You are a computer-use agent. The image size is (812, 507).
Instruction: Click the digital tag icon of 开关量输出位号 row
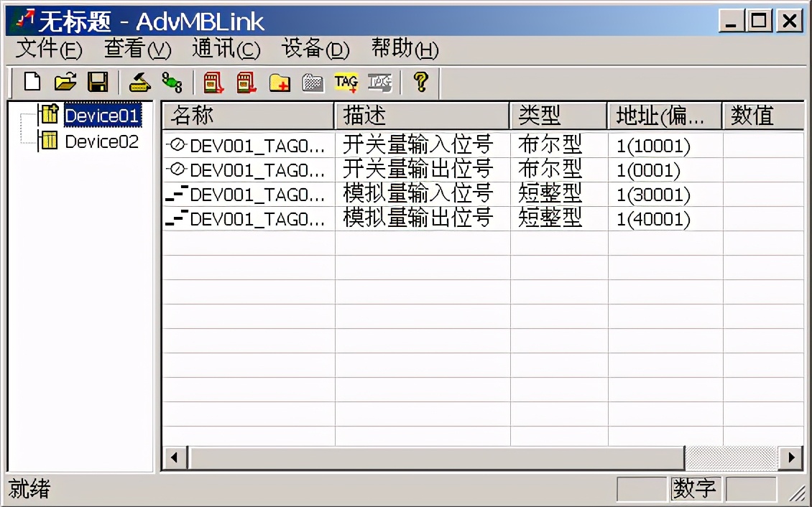point(177,169)
